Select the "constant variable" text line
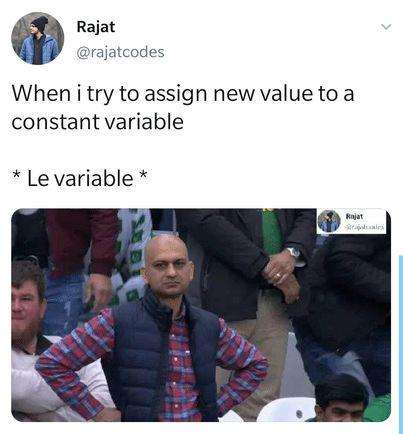This screenshot has width=403, height=434. click(x=97, y=122)
